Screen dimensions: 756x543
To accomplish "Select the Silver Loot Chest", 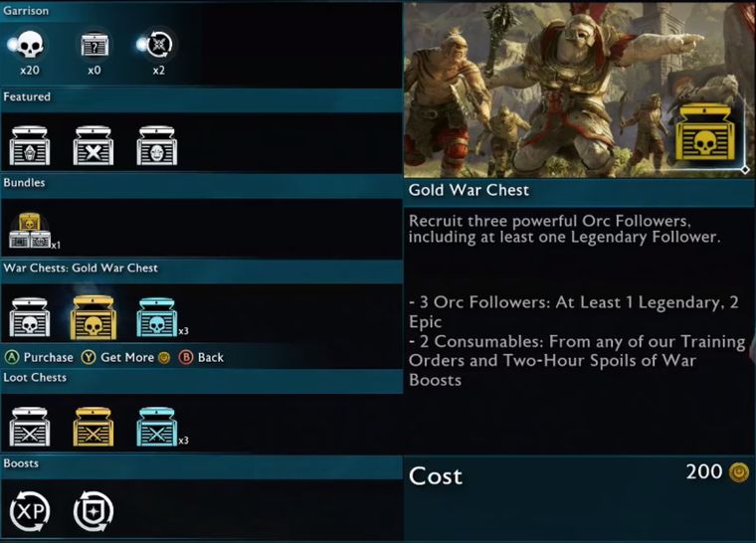I will point(30,427).
